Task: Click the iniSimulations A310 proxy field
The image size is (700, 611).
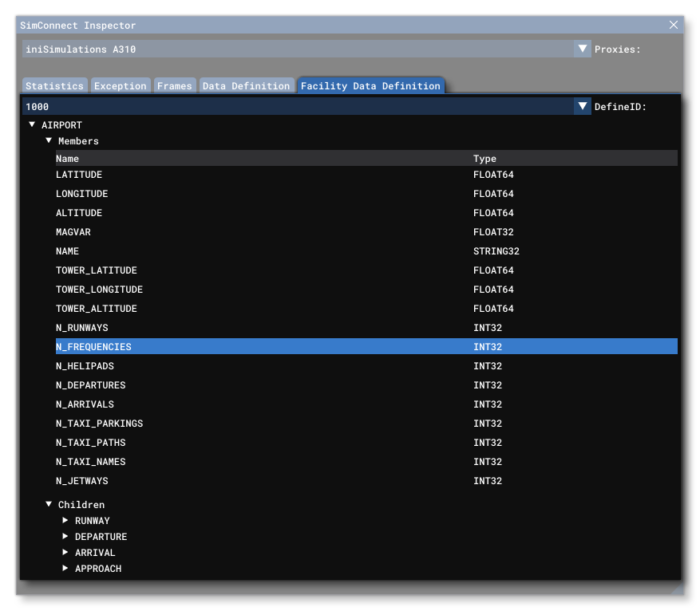Action: (x=295, y=49)
